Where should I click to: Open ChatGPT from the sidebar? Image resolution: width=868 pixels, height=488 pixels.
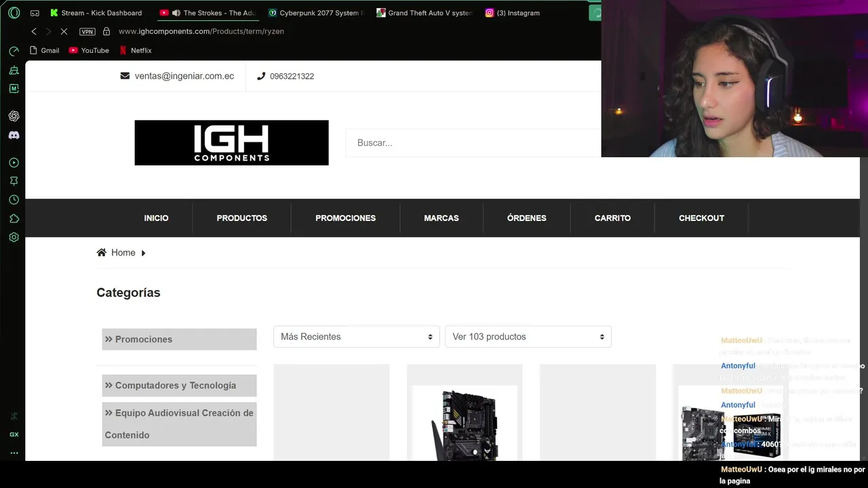[x=14, y=117]
